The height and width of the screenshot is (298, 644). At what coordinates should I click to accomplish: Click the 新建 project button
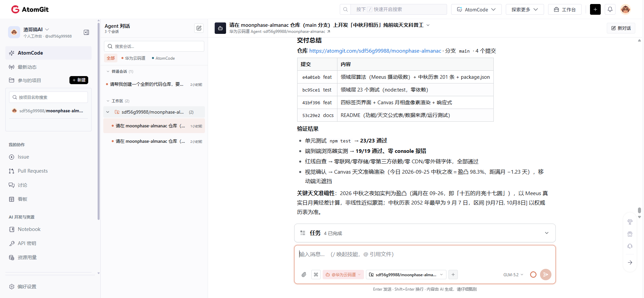tap(79, 80)
